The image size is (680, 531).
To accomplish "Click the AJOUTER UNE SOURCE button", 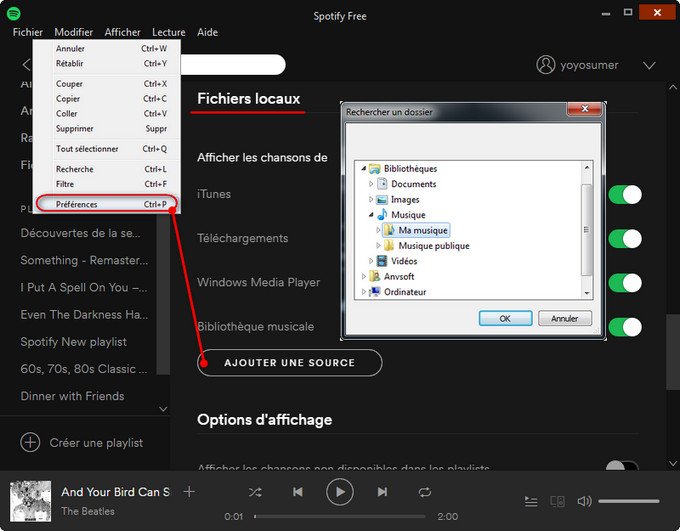I will point(289,362).
